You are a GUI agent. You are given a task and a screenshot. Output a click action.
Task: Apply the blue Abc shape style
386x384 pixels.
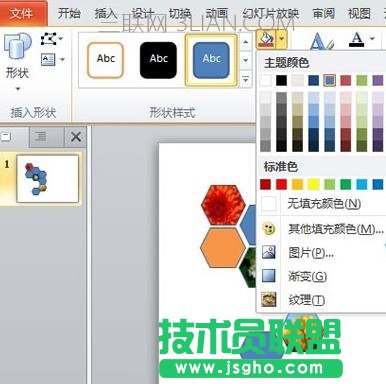211,60
